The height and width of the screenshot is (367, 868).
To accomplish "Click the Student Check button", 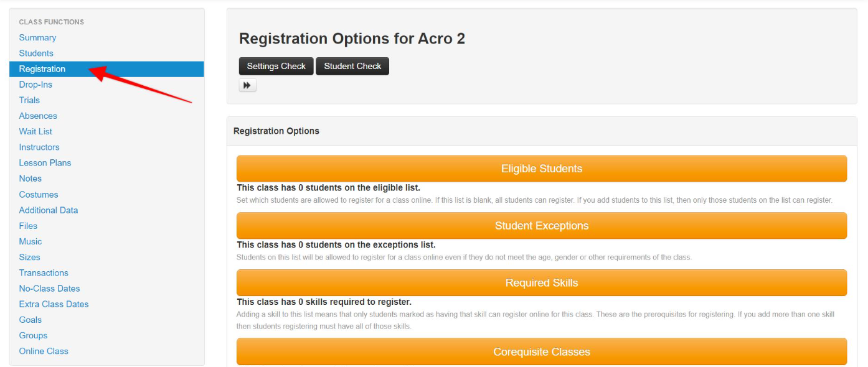I will pos(352,66).
